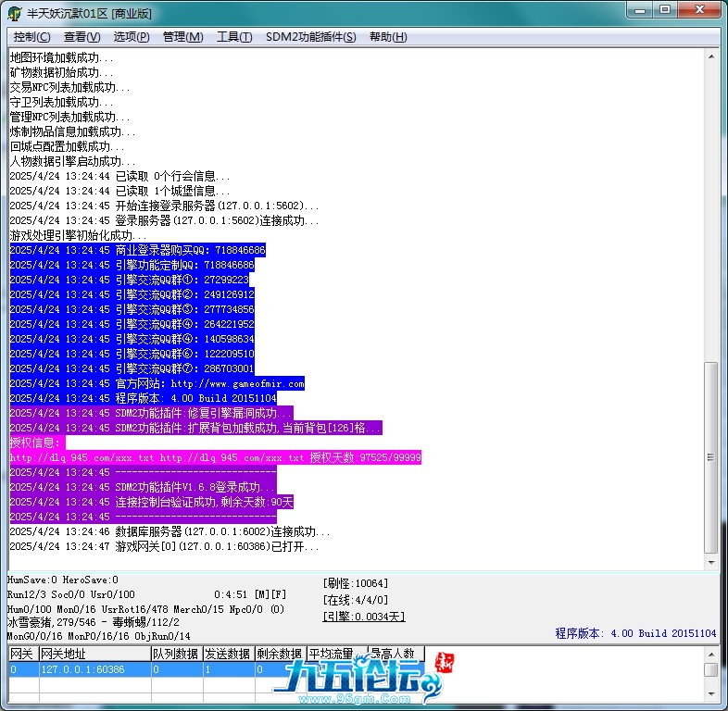Click the 引擎交流QQ群①: 27299223 line
This screenshot has height=711, width=728.
click(x=129, y=280)
